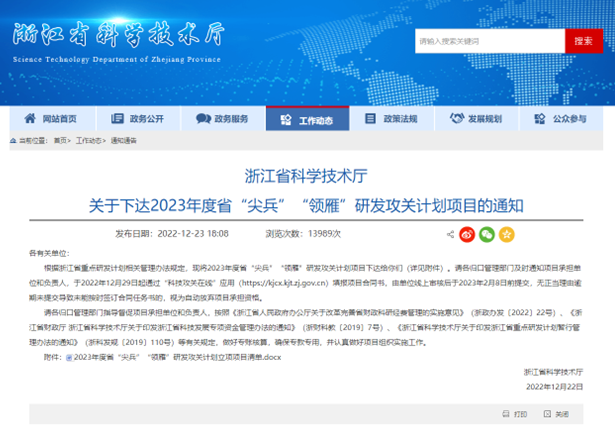Open the kjcx.kjt.zj.gov.cn URL in text

coord(283,283)
